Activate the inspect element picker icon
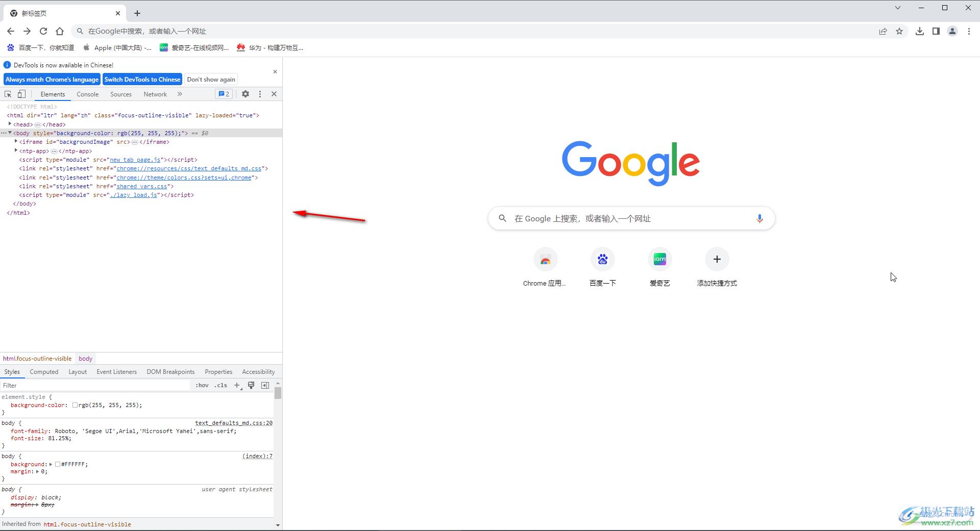Image resolution: width=980 pixels, height=531 pixels. (x=8, y=94)
